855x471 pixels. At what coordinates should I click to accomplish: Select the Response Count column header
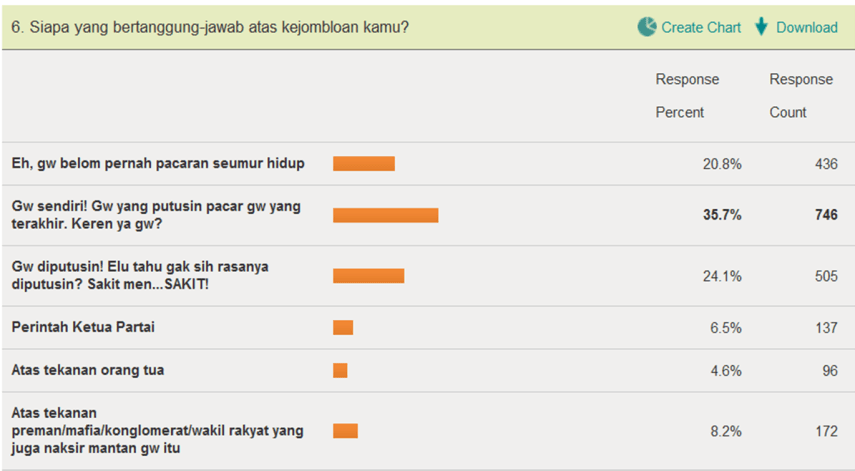tap(800, 96)
